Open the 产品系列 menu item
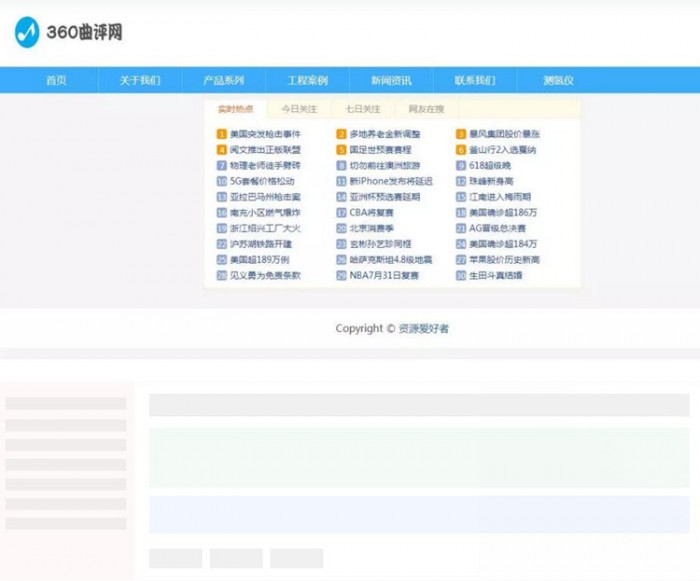The height and width of the screenshot is (581, 700). tap(224, 80)
